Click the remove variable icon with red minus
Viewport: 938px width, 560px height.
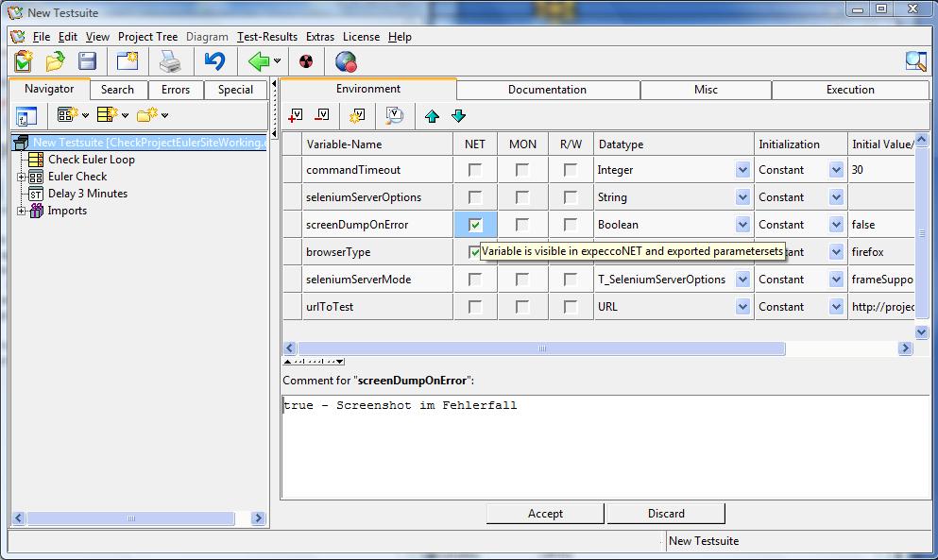(322, 115)
